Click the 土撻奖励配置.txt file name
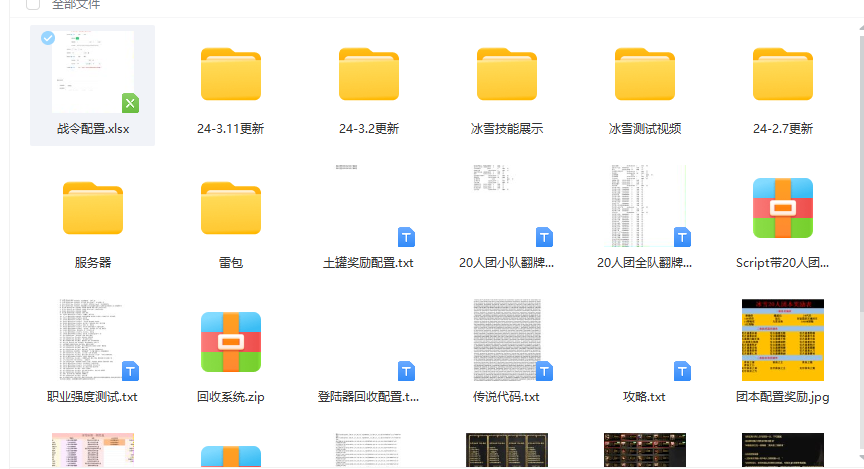 368,263
